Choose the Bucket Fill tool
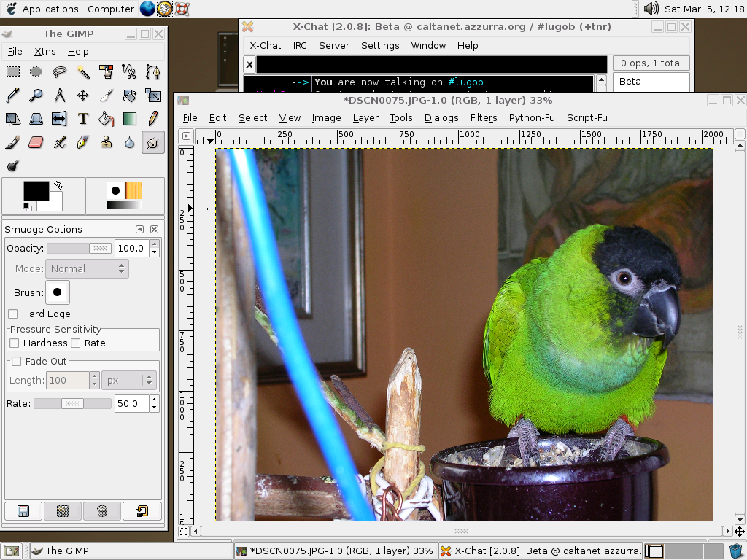Screen dimensions: 747x560 point(107,119)
